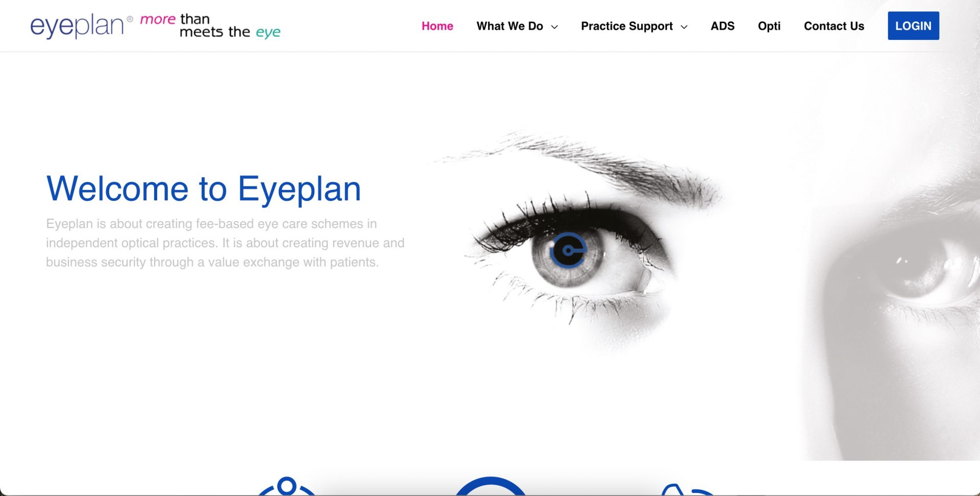Open the ADS page
The image size is (980, 496).
[722, 26]
